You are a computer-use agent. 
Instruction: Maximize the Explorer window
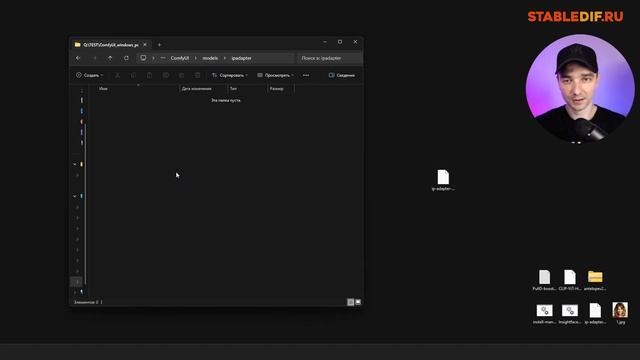tap(340, 42)
